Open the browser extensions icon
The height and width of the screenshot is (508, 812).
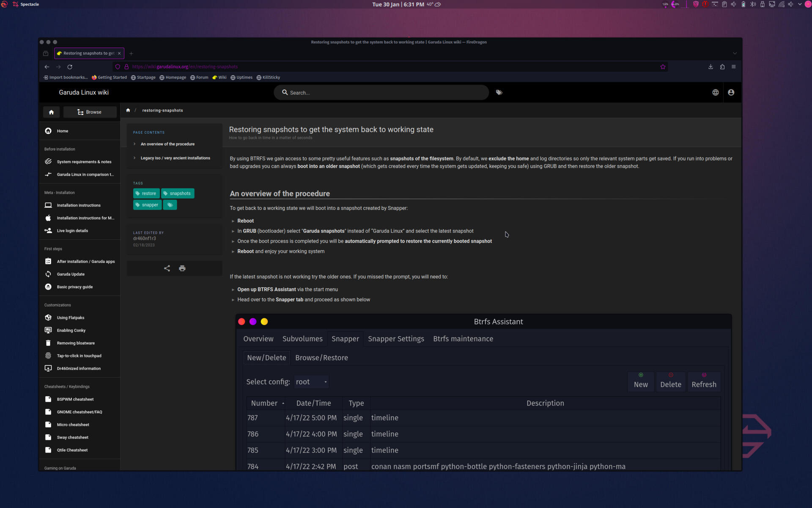(x=722, y=67)
